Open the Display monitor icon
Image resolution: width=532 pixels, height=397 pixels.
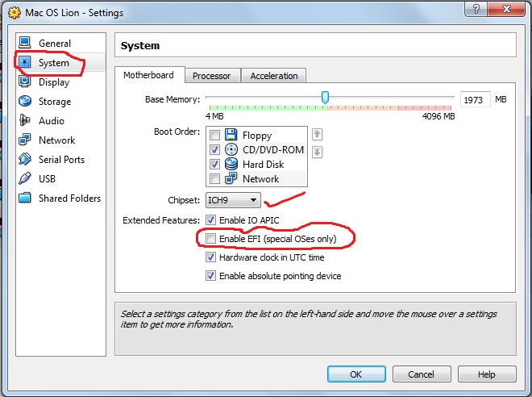coord(25,81)
